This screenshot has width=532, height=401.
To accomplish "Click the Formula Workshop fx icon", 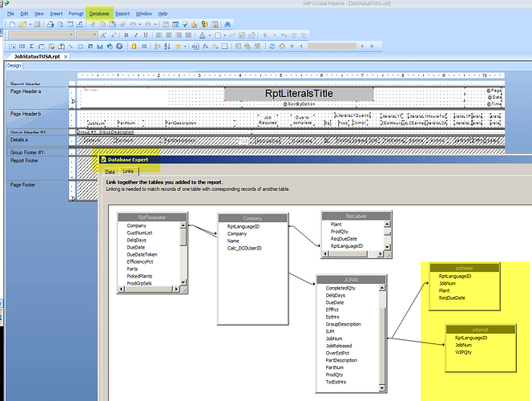I will coord(205,47).
